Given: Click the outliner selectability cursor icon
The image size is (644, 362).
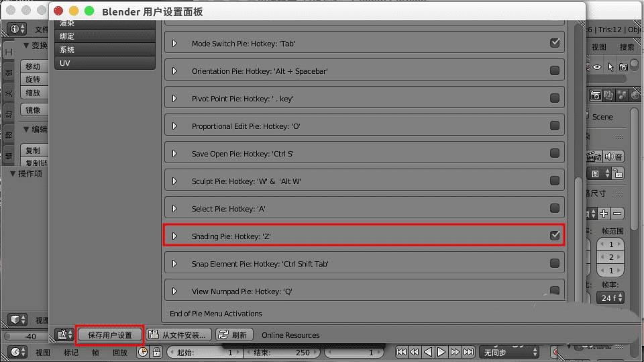Looking at the screenshot, I should [x=610, y=67].
